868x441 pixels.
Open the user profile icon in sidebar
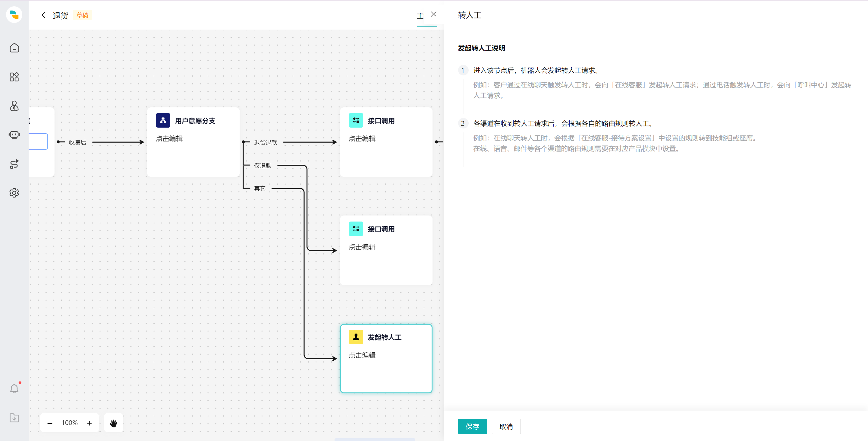click(14, 106)
